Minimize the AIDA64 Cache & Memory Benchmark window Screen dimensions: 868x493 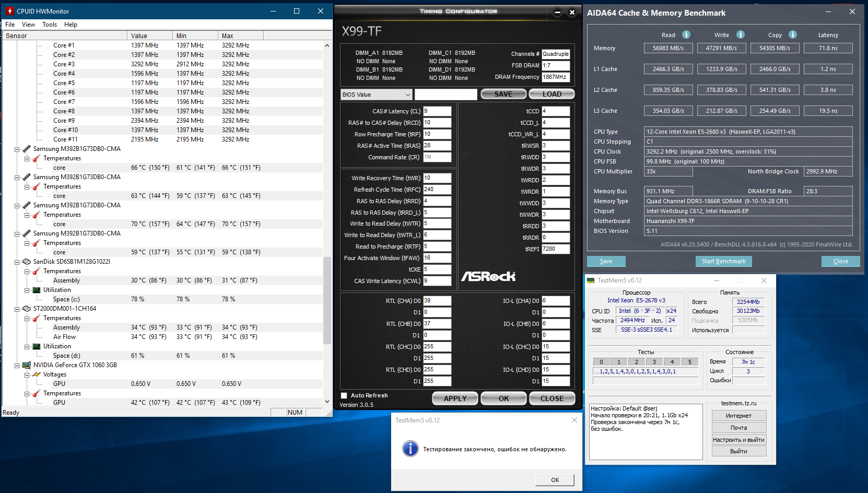828,11
